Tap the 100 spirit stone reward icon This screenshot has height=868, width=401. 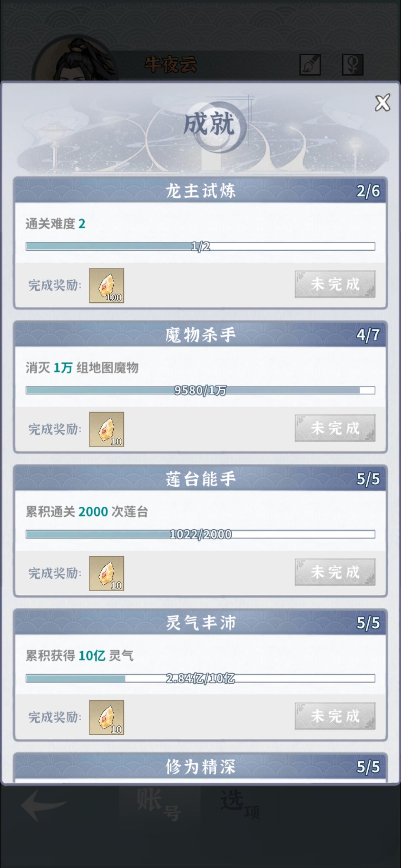coord(107,286)
